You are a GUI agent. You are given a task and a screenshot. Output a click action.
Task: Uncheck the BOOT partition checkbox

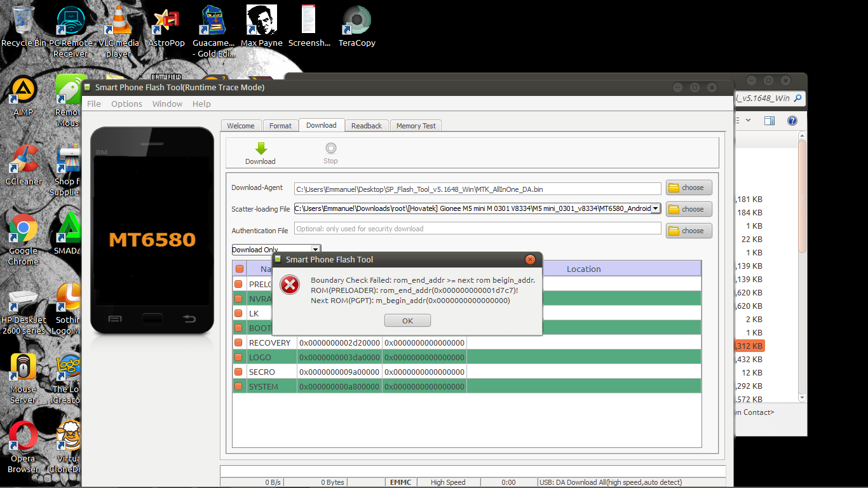pos(239,328)
